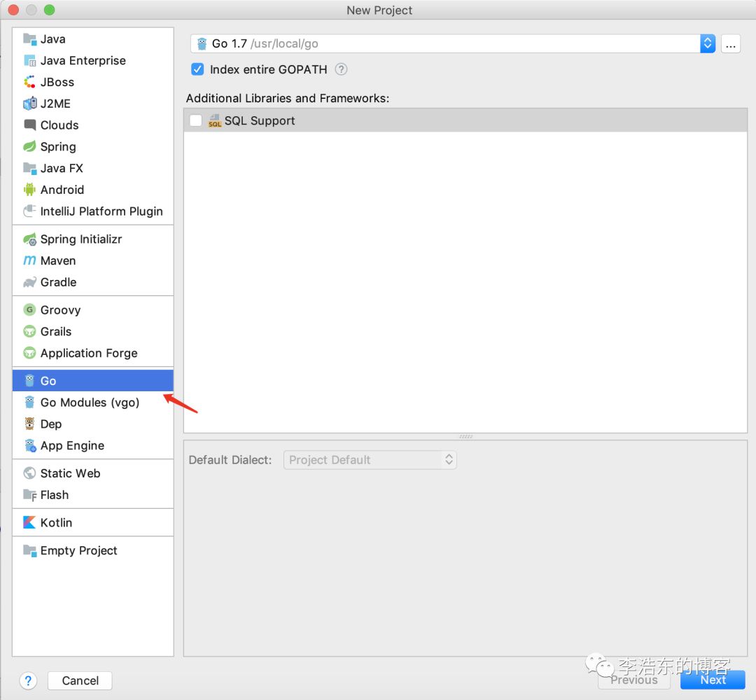Click the Previous button
756x700 pixels.
coord(634,680)
